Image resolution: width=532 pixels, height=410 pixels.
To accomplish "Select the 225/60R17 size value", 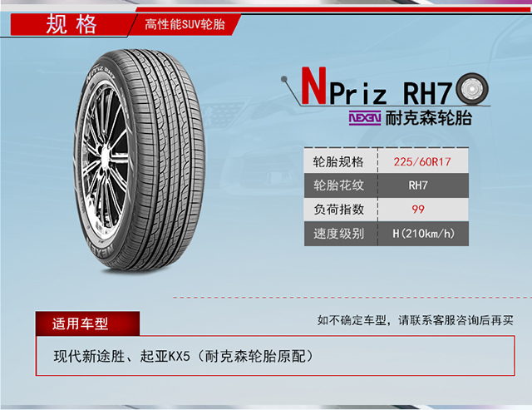I will pyautogui.click(x=422, y=161).
